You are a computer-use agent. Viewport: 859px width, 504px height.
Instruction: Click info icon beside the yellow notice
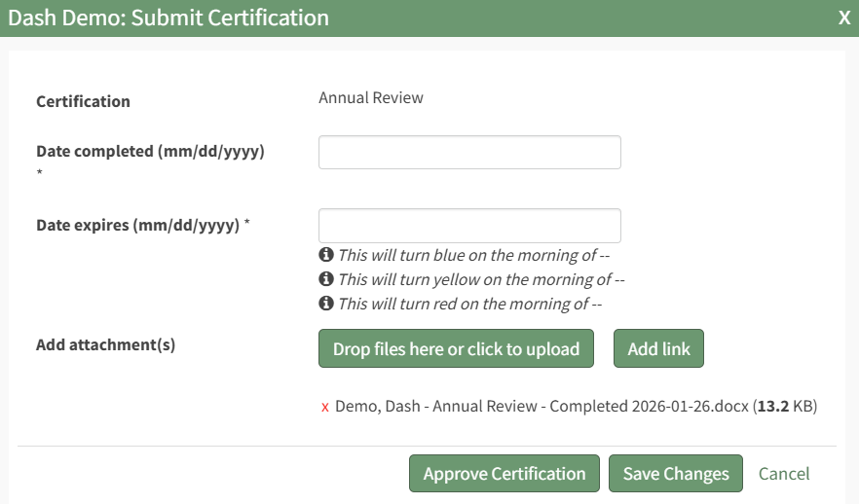coord(326,279)
